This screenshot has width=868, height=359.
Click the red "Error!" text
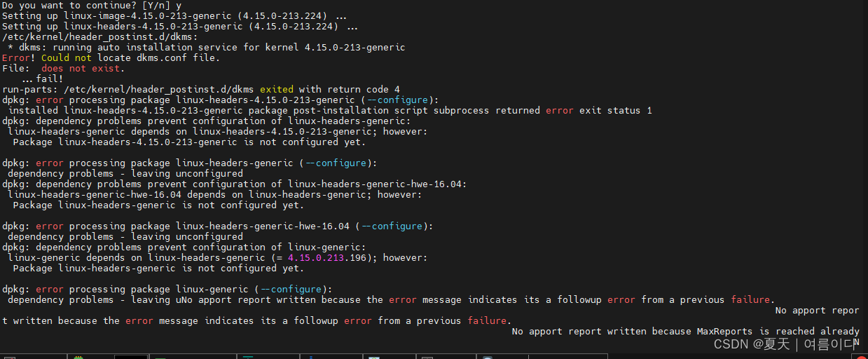18,57
